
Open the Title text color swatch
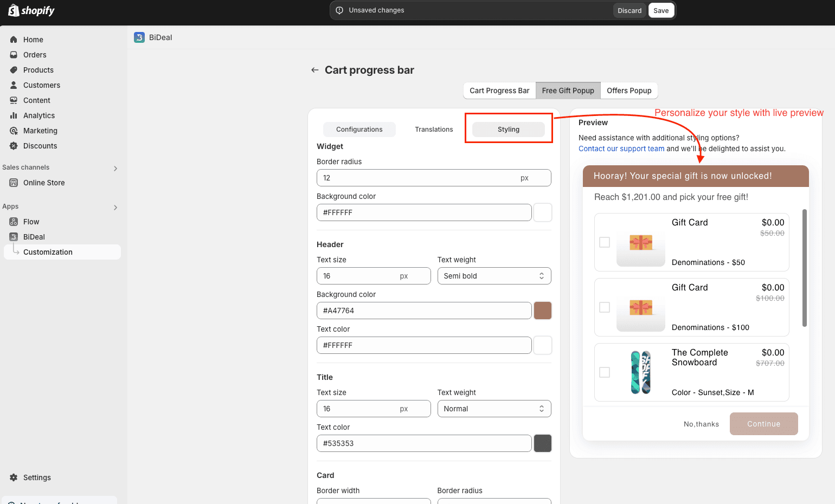click(543, 443)
